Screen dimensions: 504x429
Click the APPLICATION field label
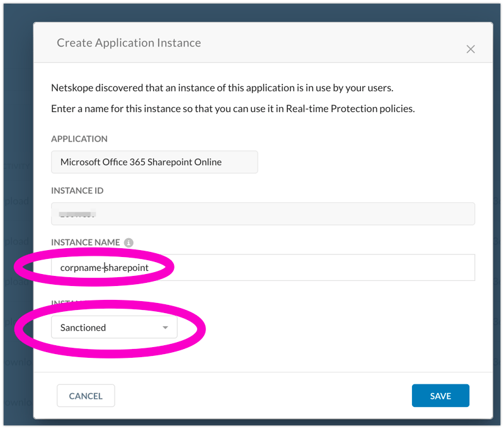79,139
